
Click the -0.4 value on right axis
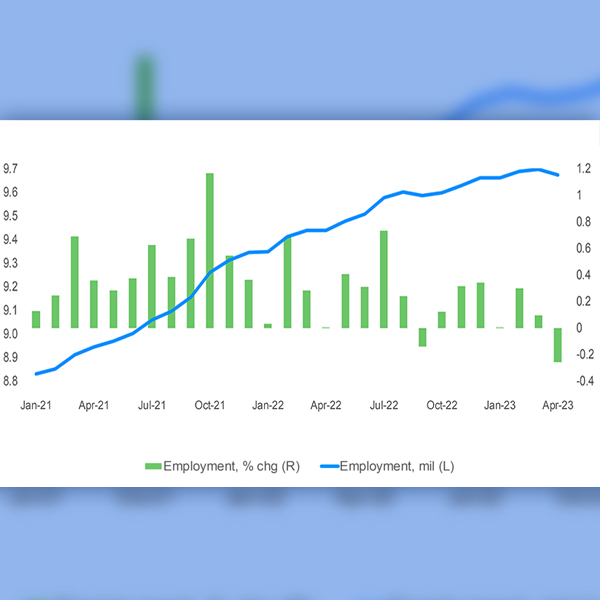point(580,381)
